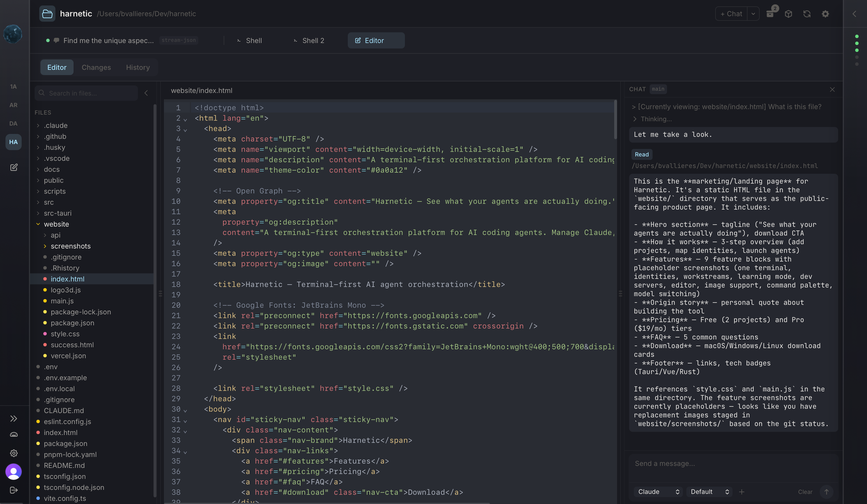Screen dimensions: 867x504
Task: Open archived chats icon showing badge 2
Action: [771, 14]
